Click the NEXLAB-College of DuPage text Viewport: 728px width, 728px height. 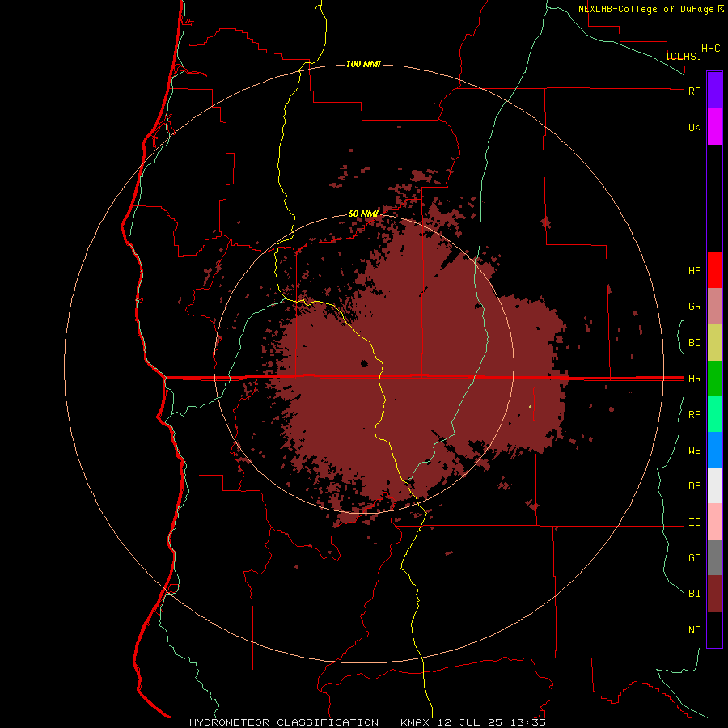pos(645,9)
